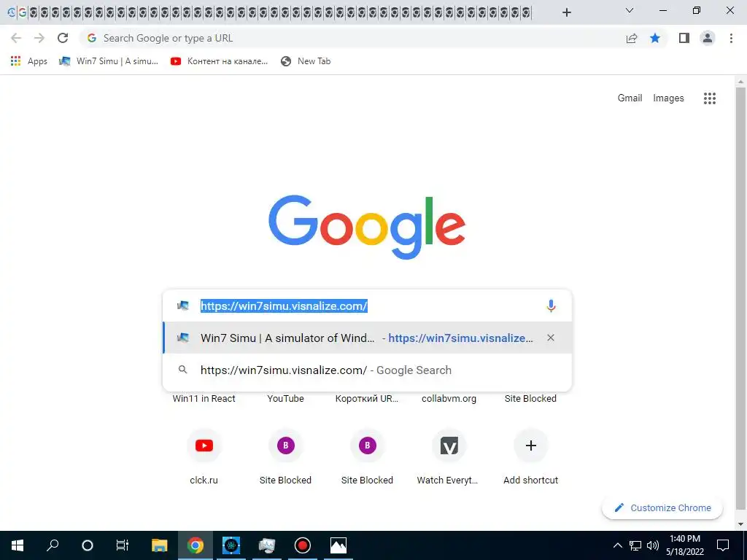Image resolution: width=747 pixels, height=560 pixels.
Task: Open the tab search dropdown arrow
Action: [x=630, y=10]
